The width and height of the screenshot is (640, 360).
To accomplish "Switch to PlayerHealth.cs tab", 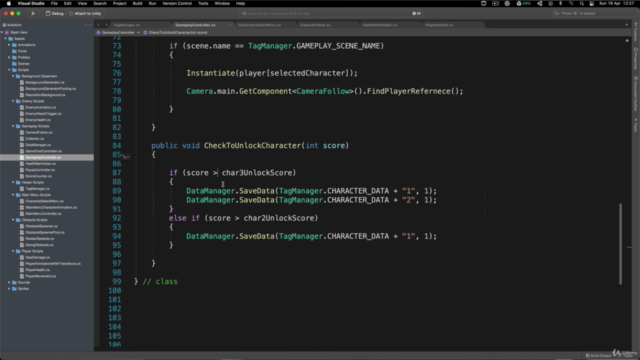I will coord(439,25).
